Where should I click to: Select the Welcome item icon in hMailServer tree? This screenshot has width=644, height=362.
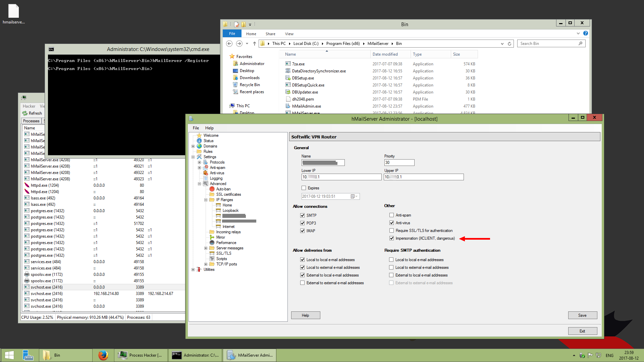(x=200, y=135)
